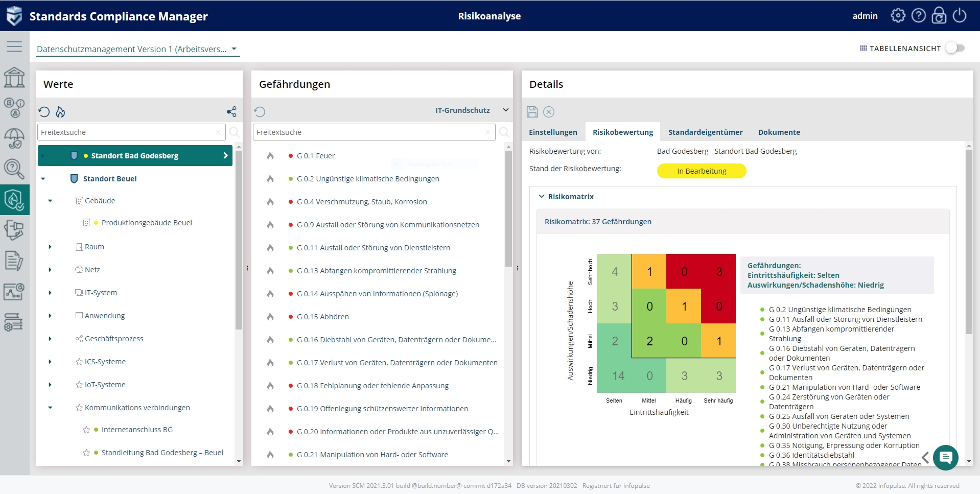Viewport: 980px width, 494px height.
Task: Click the help question mark icon
Action: pos(919,16)
